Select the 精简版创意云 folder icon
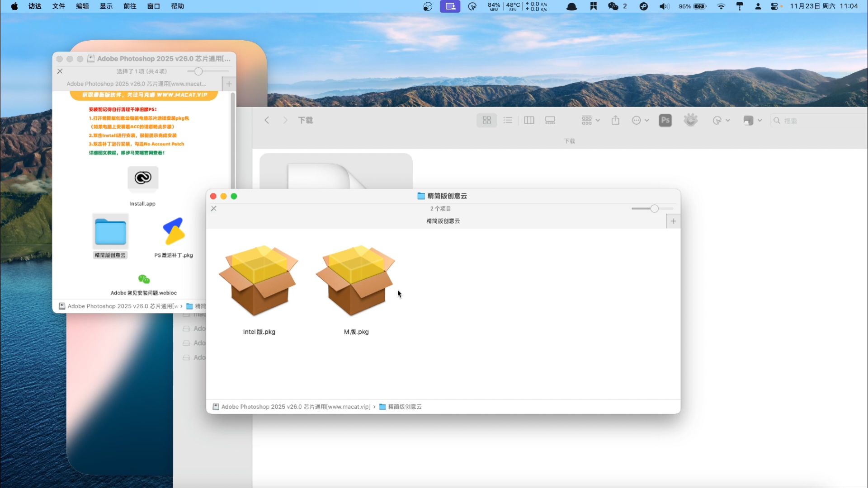Image resolution: width=868 pixels, height=488 pixels. [110, 231]
